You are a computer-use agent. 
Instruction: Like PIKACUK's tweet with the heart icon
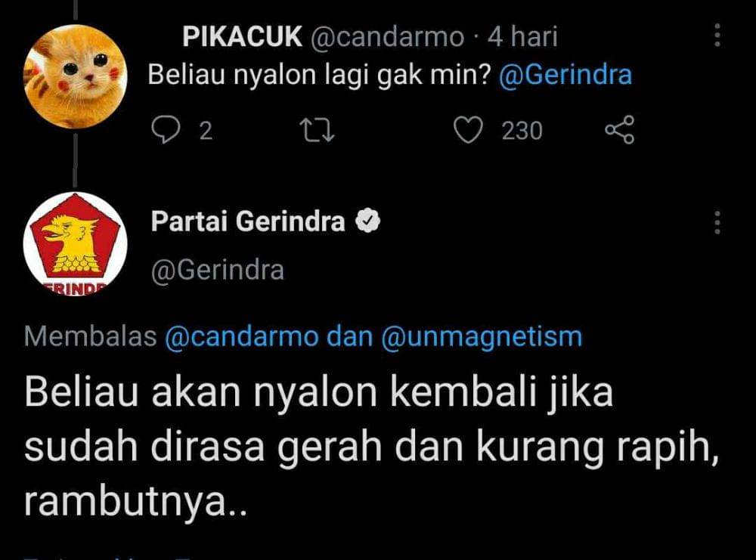468,131
